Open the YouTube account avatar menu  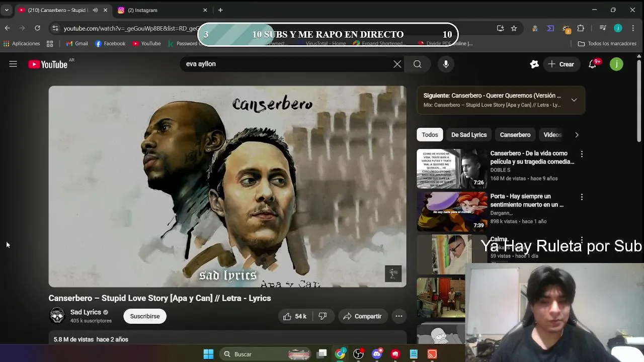pyautogui.click(x=616, y=64)
